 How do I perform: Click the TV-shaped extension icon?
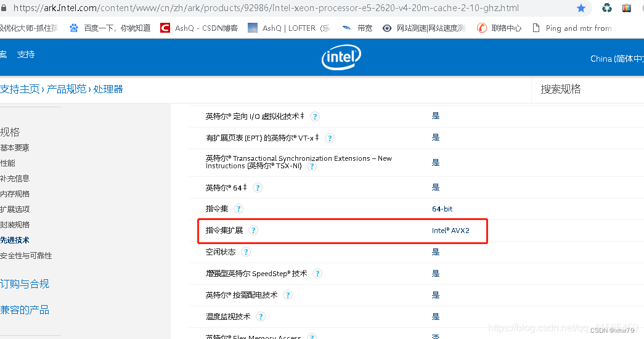[x=627, y=8]
